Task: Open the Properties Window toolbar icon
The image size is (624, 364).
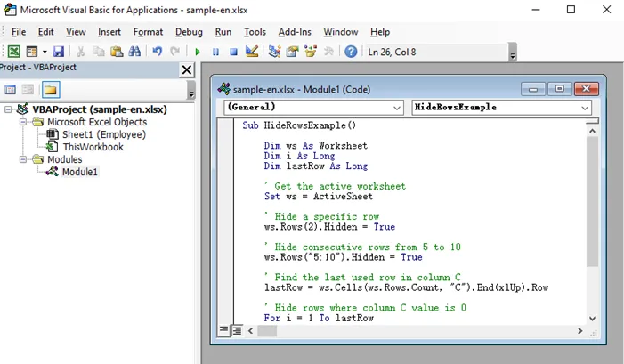Action: click(x=293, y=52)
